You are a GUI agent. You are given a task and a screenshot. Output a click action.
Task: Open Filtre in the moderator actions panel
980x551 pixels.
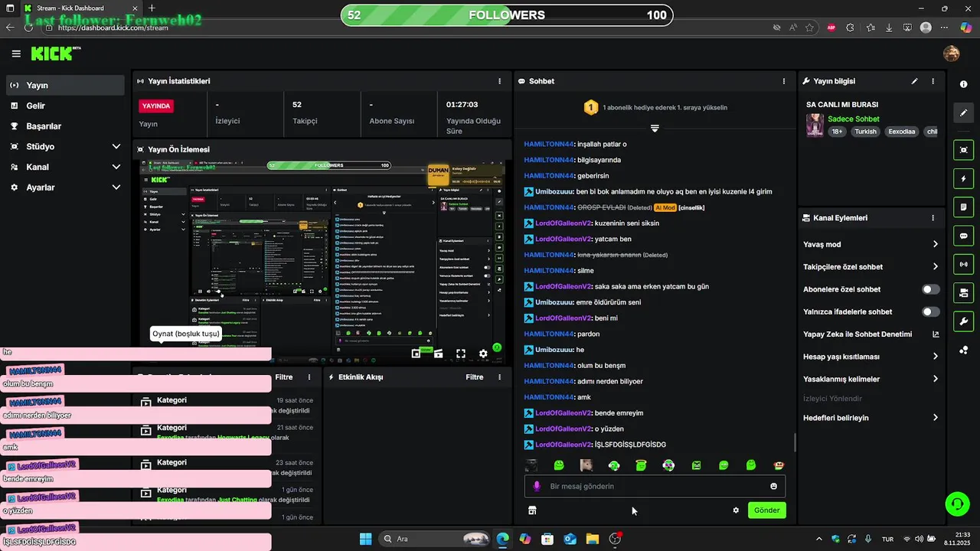284,377
